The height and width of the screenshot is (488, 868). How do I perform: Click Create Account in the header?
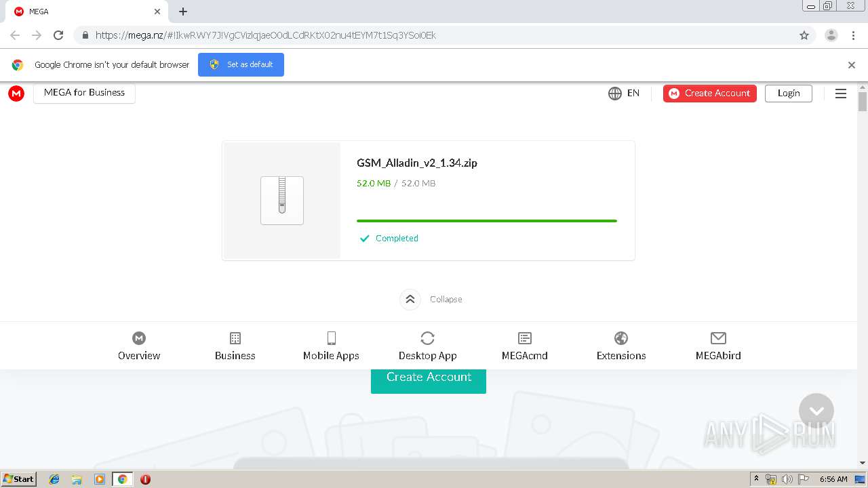point(710,94)
